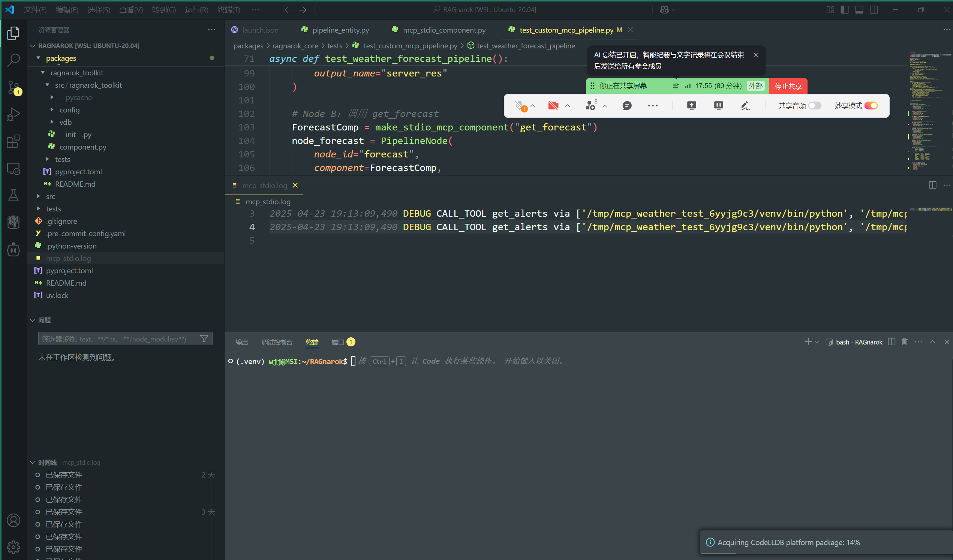The height and width of the screenshot is (560, 953).
Task: Toggle the 共享音频 switch
Action: [x=815, y=106]
